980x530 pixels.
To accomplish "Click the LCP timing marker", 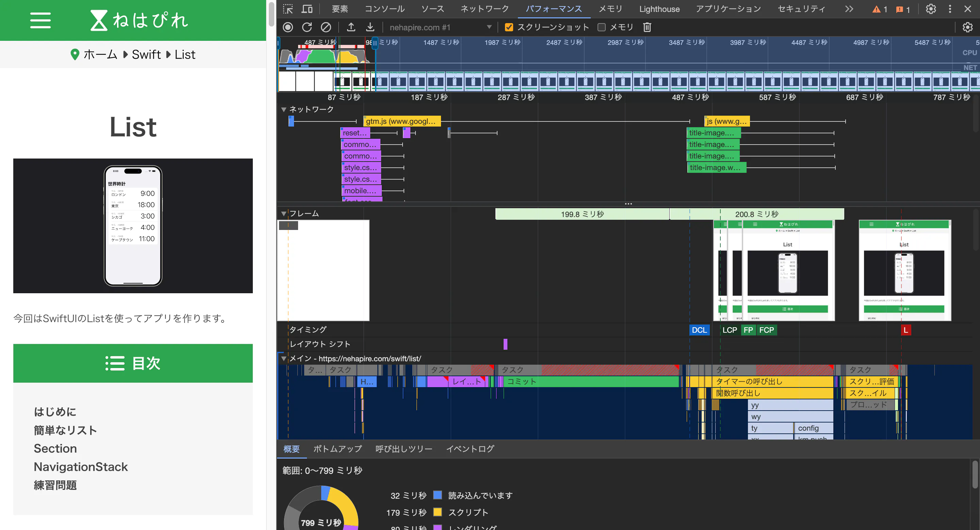I will tap(729, 330).
